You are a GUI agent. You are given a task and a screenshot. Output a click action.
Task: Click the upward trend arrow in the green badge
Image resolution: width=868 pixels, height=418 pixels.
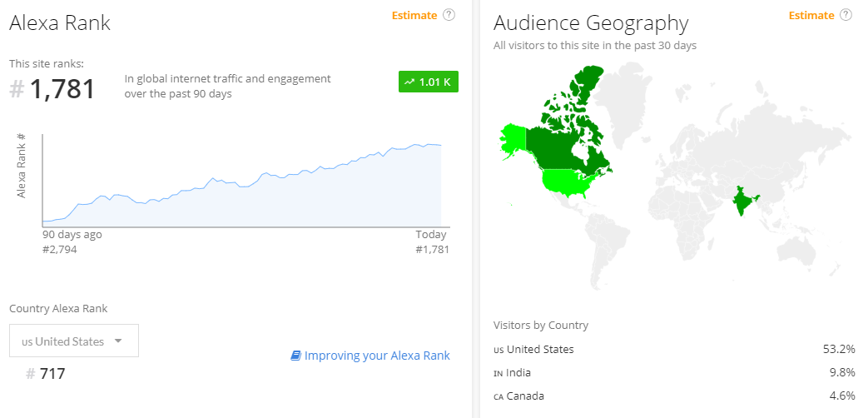[409, 82]
